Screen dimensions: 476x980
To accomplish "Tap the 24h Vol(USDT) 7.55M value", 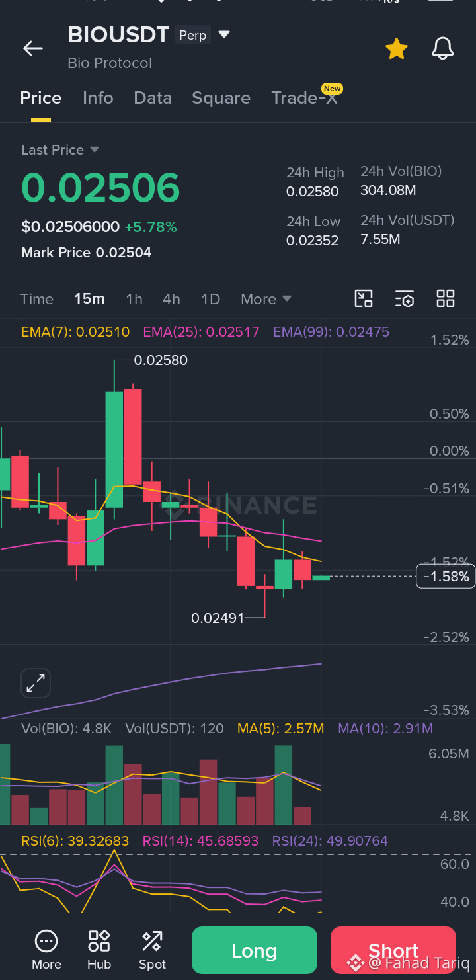I will tap(380, 239).
